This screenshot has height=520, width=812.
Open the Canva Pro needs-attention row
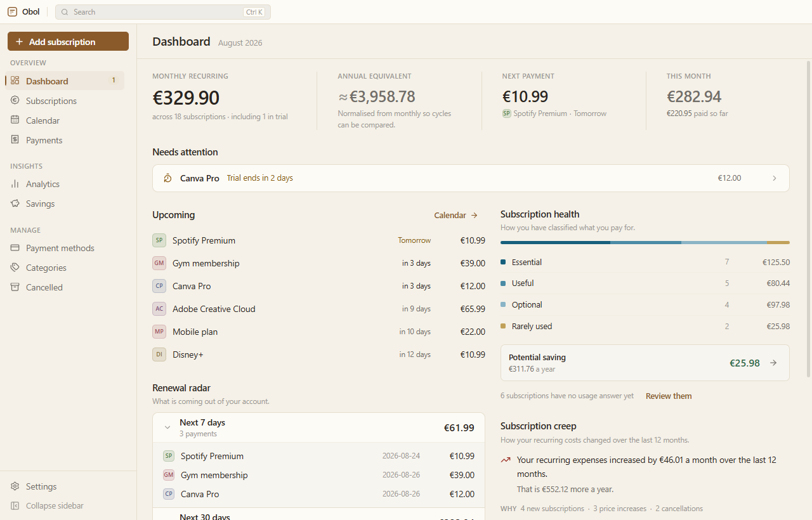pyautogui.click(x=471, y=178)
